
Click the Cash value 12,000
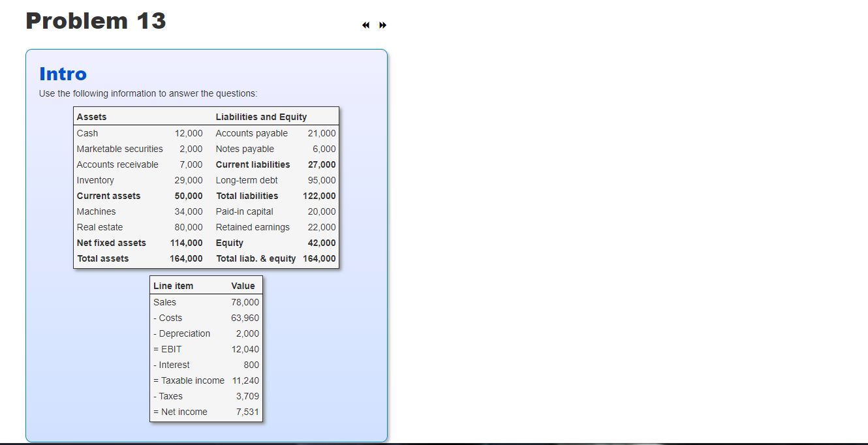pyautogui.click(x=189, y=133)
